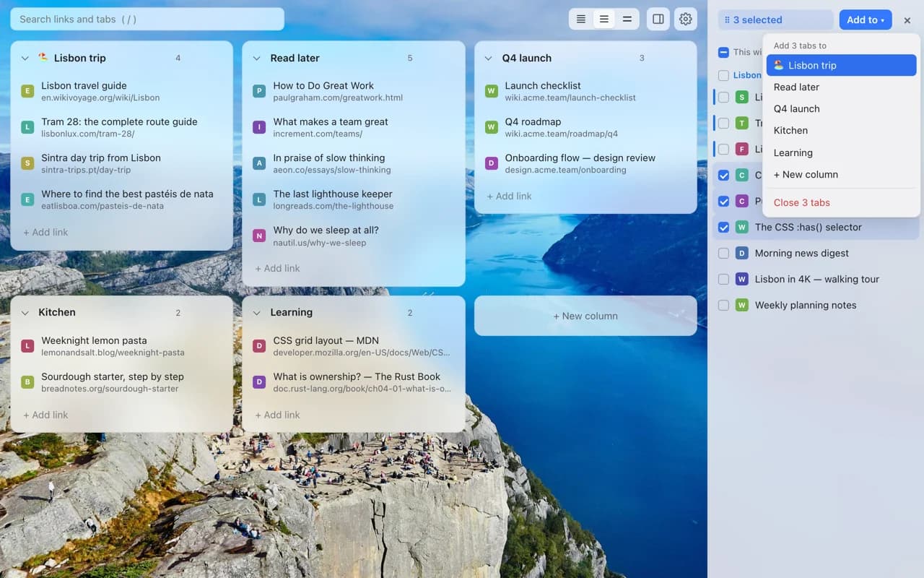Select Close 3 tabs menu entry
Image resolution: width=924 pixels, height=578 pixels.
(841, 202)
